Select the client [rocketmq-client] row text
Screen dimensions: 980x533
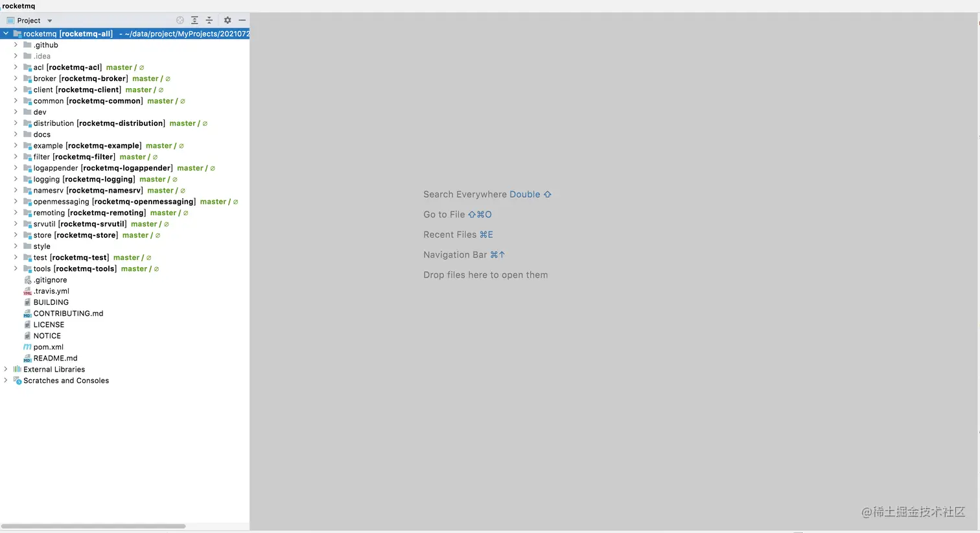(77, 89)
